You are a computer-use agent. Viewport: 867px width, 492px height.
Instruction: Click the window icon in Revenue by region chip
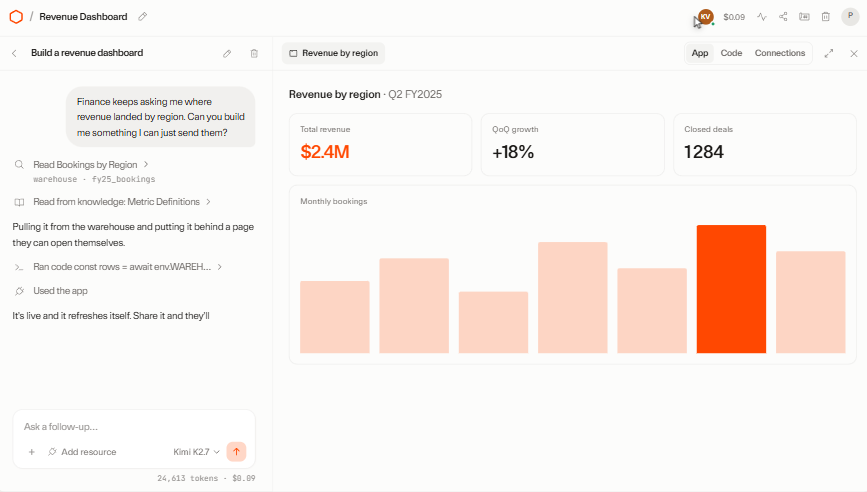pyautogui.click(x=294, y=53)
